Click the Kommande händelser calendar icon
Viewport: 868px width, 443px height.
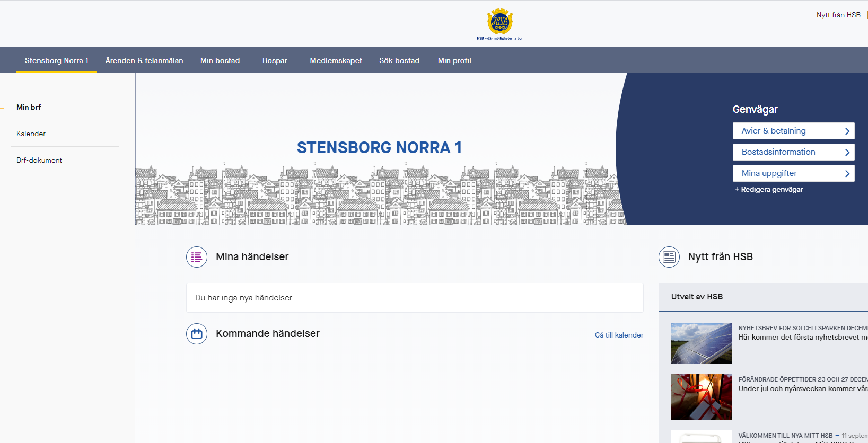pos(197,334)
